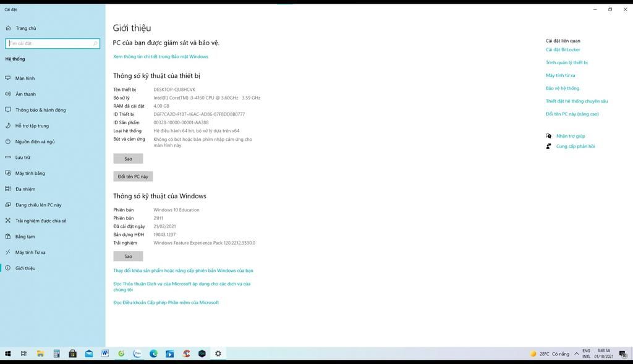Open Microsoft Edge from taskbar
Image resolution: width=633 pixels, height=364 pixels.
(x=153, y=353)
